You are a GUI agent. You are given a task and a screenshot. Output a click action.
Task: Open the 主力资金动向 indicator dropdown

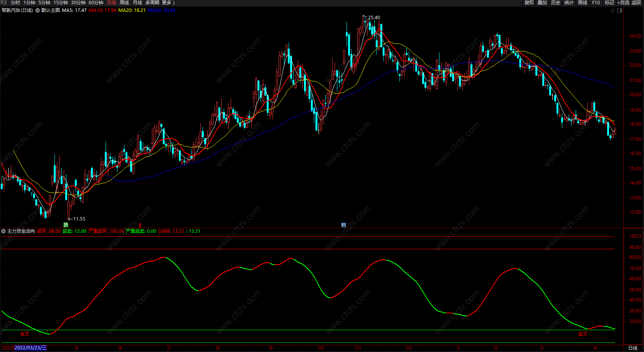pos(3,231)
